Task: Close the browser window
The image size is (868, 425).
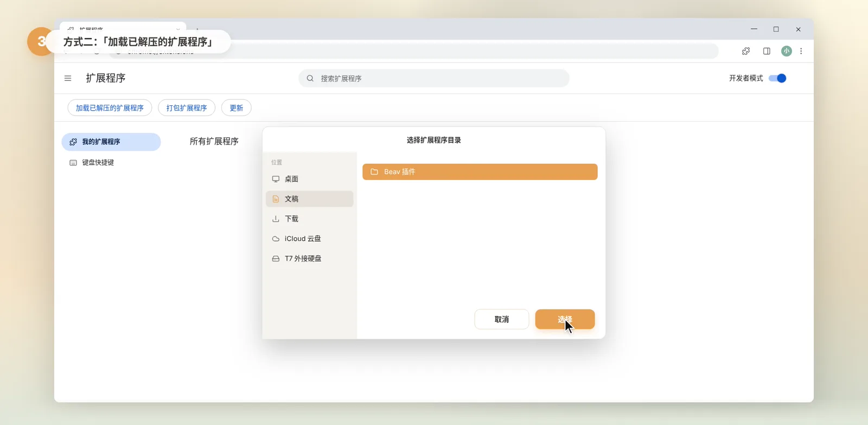Action: coord(799,29)
